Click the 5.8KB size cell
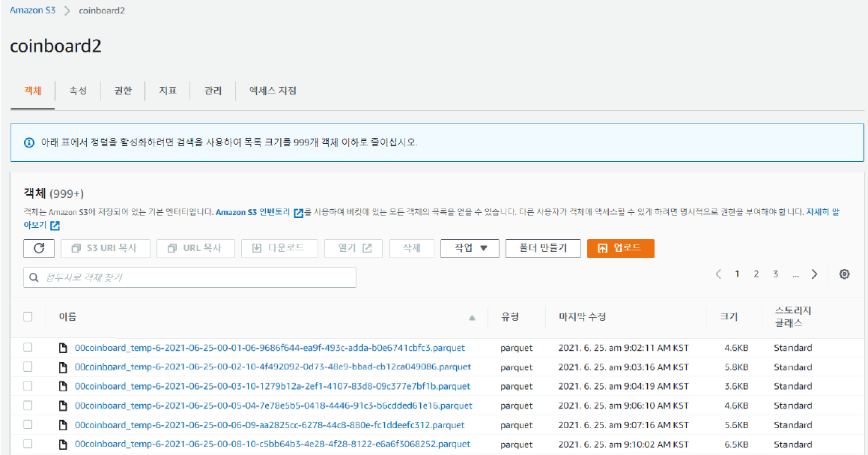Image resolution: width=868 pixels, height=455 pixels. (736, 367)
